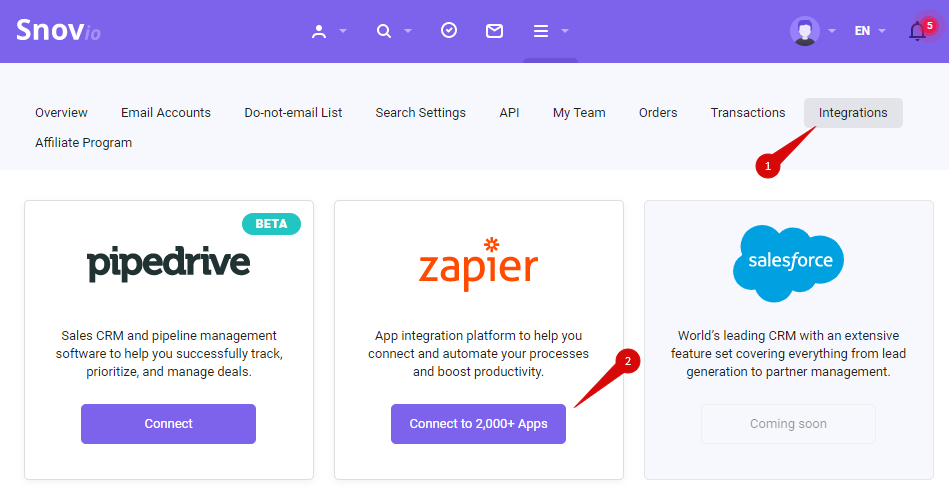Expand dropdown arrow next to person icon
Viewport: 949px width, 504px height.
click(343, 31)
